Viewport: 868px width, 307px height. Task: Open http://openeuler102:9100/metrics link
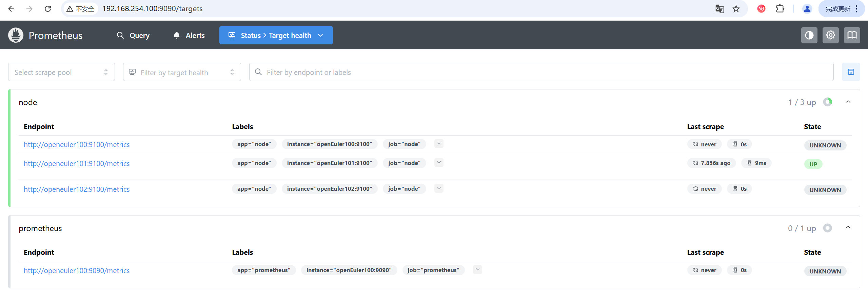coord(77,189)
